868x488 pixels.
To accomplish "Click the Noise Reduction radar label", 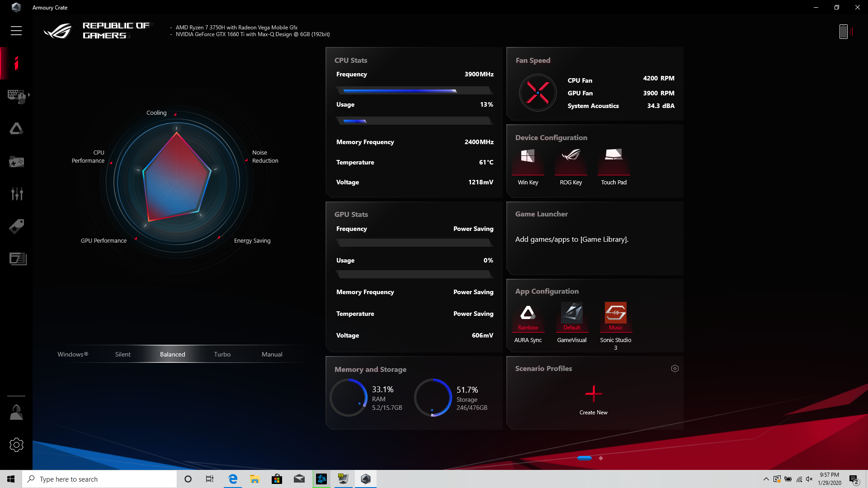I will (x=265, y=157).
